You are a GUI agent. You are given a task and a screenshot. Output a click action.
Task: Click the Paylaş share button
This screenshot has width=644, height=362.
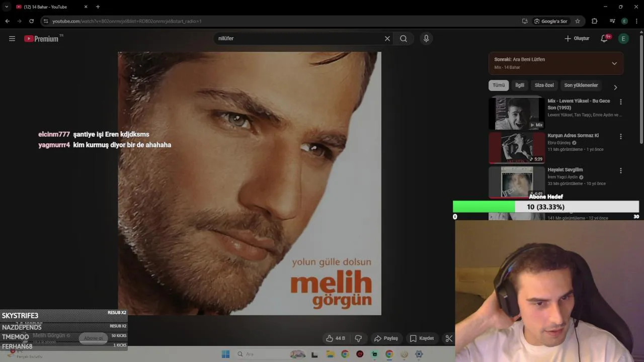pyautogui.click(x=386, y=338)
